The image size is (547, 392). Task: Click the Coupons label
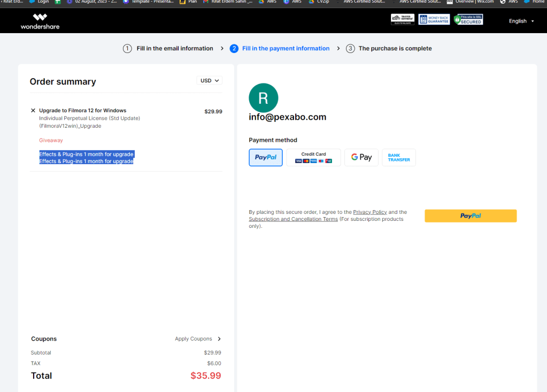[x=44, y=339]
